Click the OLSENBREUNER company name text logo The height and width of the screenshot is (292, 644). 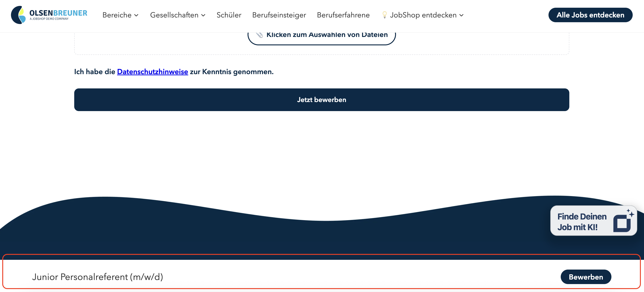click(x=58, y=13)
